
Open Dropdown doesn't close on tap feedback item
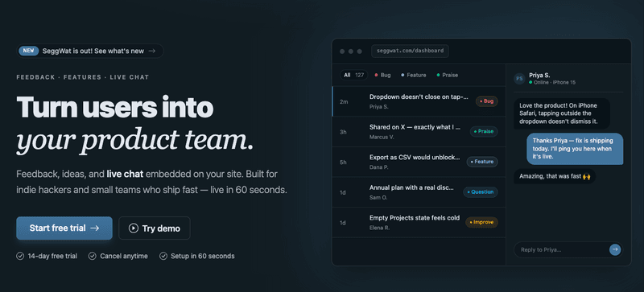point(419,101)
